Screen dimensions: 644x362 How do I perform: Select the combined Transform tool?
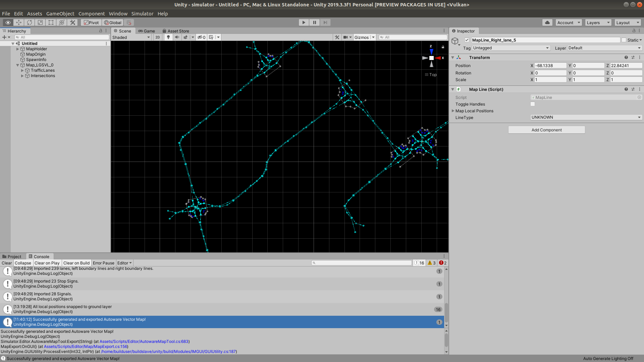[x=62, y=22]
